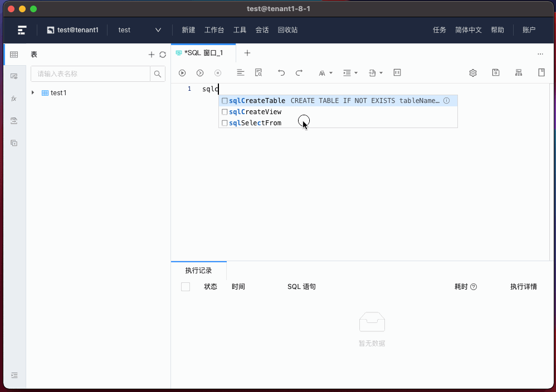
Task: Redo the last edit
Action: (299, 72)
